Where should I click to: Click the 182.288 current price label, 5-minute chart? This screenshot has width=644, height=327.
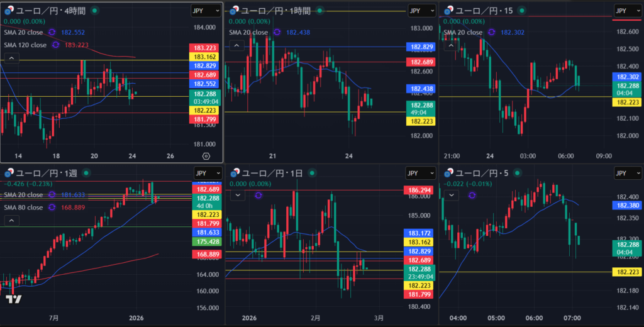click(x=628, y=245)
